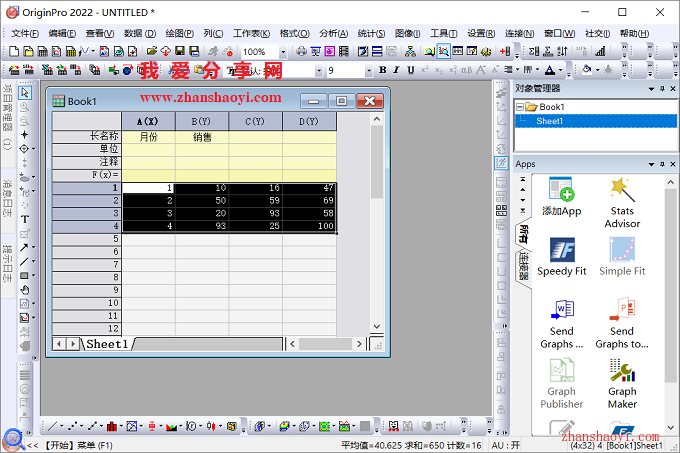Click the worksheet horizontal scroll right arrow
Image resolution: width=680 pixels, height=453 pixels.
(x=359, y=344)
